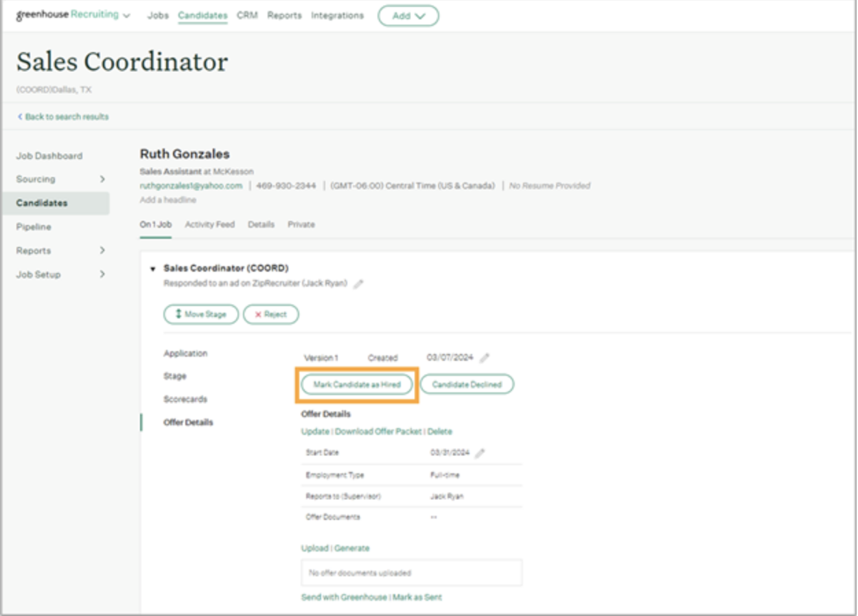The width and height of the screenshot is (858, 616).
Task: Click the Candidate Declined button
Action: coord(467,385)
